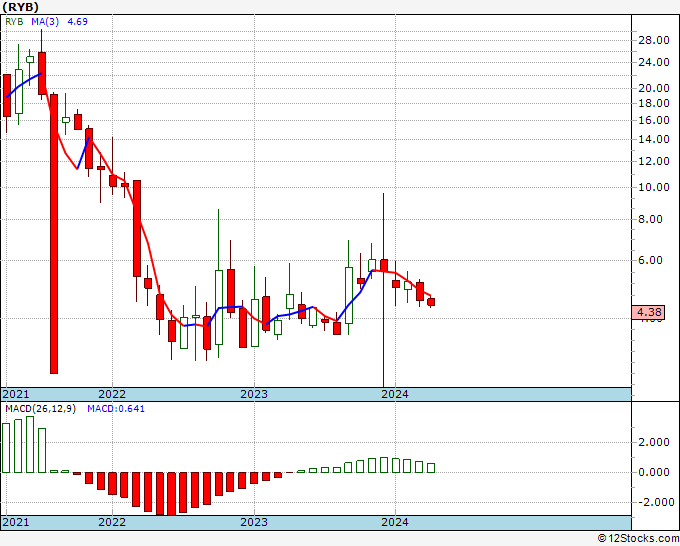Click 2023 on the price chart axis
The height and width of the screenshot is (546, 680).
point(254,394)
